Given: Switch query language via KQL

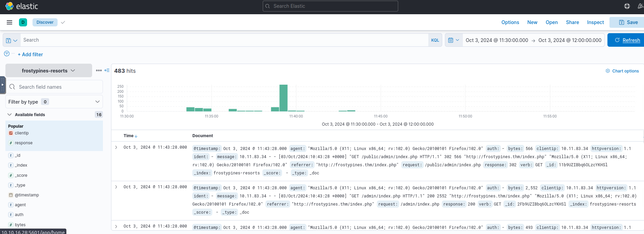Looking at the screenshot, I should pos(435,40).
